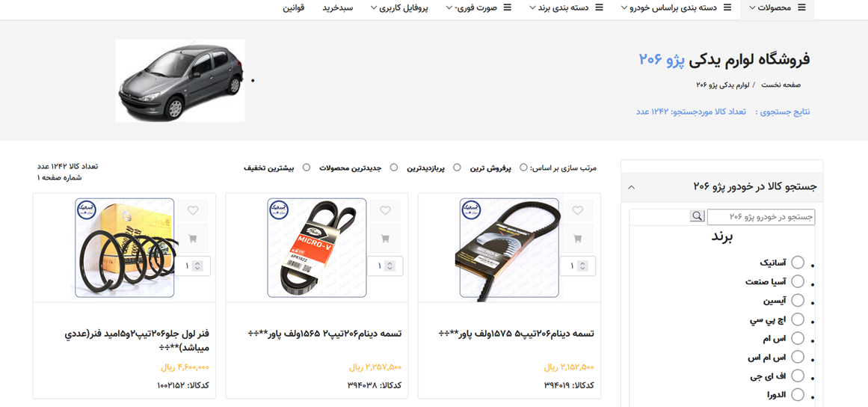Add the 1565 Wolf Power belt to cart
Screen dimensions: 868x407
(x=385, y=239)
